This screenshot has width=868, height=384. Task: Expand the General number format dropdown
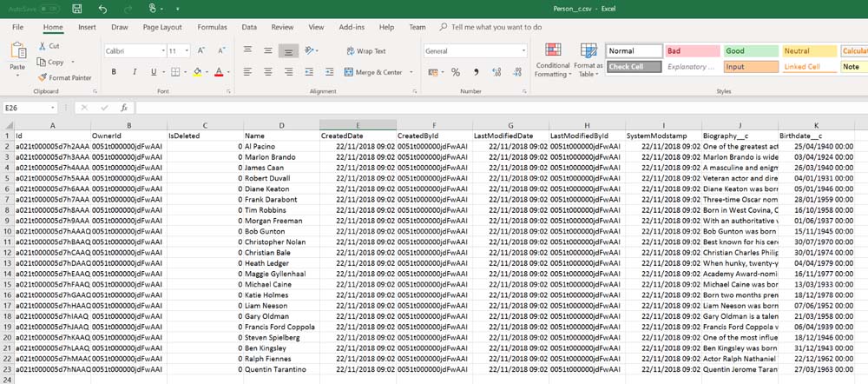(x=523, y=51)
